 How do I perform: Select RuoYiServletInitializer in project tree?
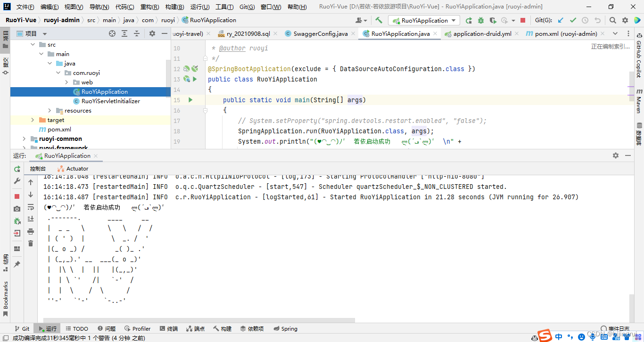click(x=111, y=101)
